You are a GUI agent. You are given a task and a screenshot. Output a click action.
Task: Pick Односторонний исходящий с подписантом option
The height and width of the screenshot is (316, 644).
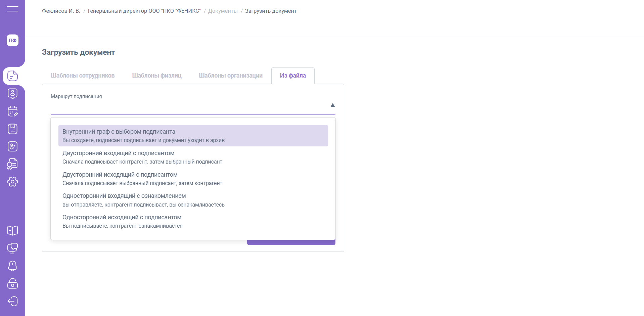tap(193, 221)
